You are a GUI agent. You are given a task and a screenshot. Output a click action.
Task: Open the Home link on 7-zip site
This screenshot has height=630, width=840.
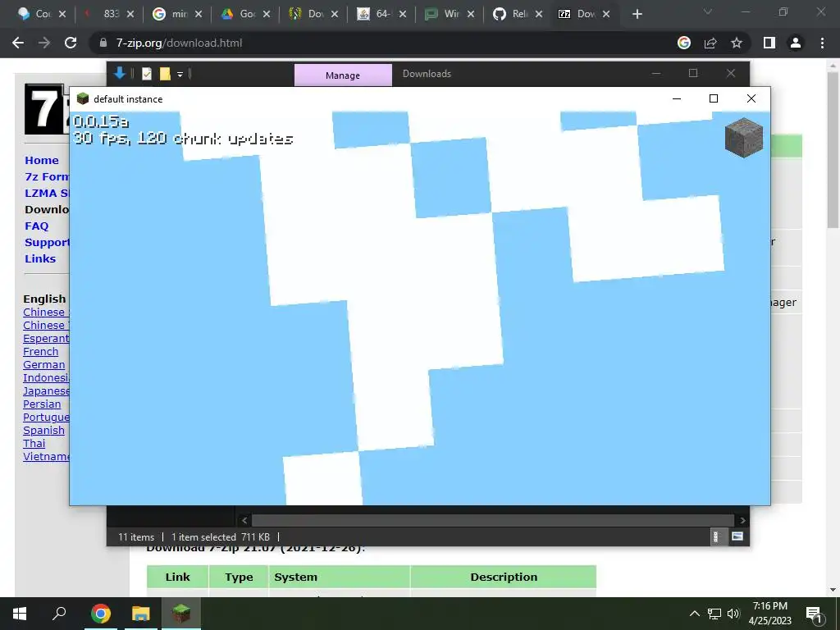pyautogui.click(x=42, y=160)
